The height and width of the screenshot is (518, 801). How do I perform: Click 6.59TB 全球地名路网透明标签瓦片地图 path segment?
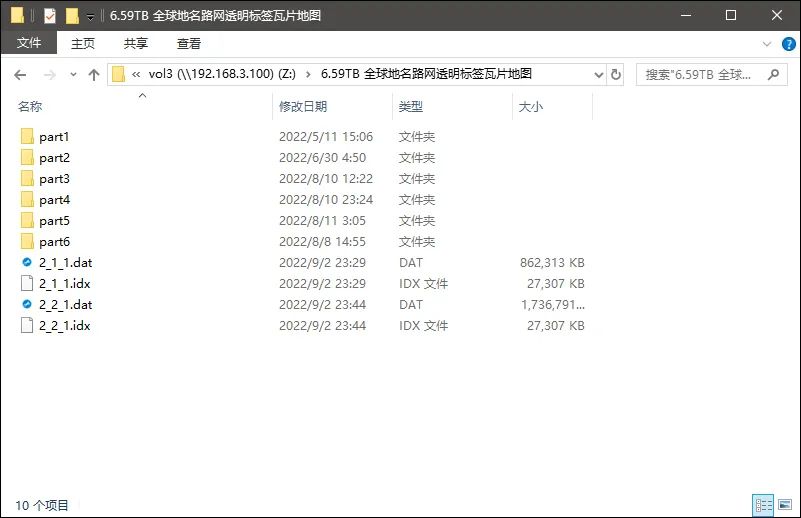[x=427, y=74]
